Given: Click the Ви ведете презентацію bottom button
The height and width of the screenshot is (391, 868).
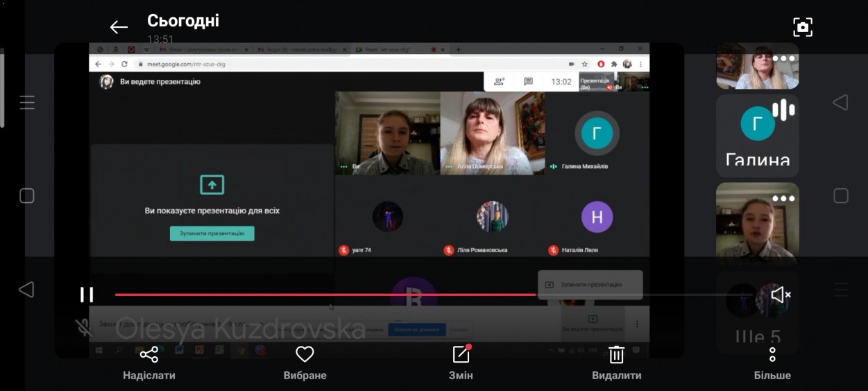Looking at the screenshot, I should pos(593,323).
